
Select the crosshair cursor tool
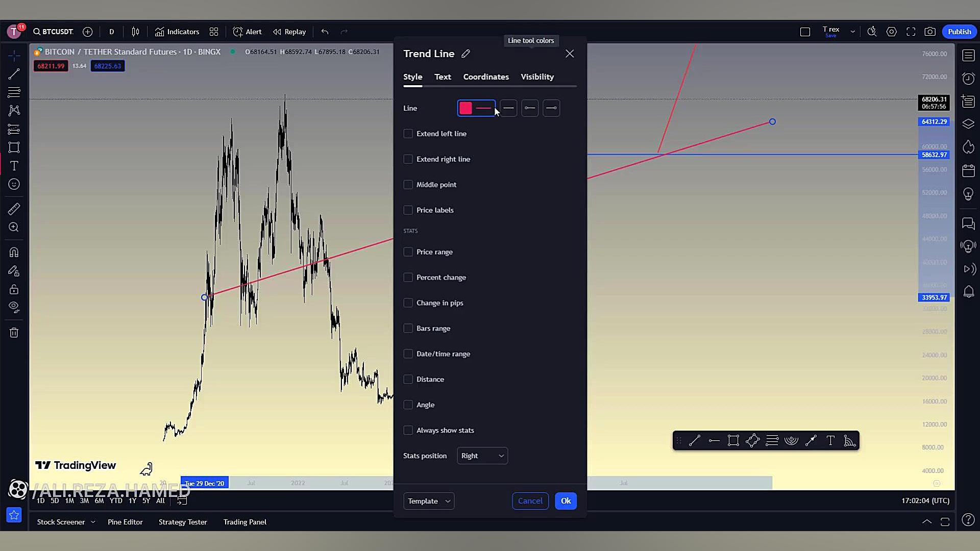[14, 55]
